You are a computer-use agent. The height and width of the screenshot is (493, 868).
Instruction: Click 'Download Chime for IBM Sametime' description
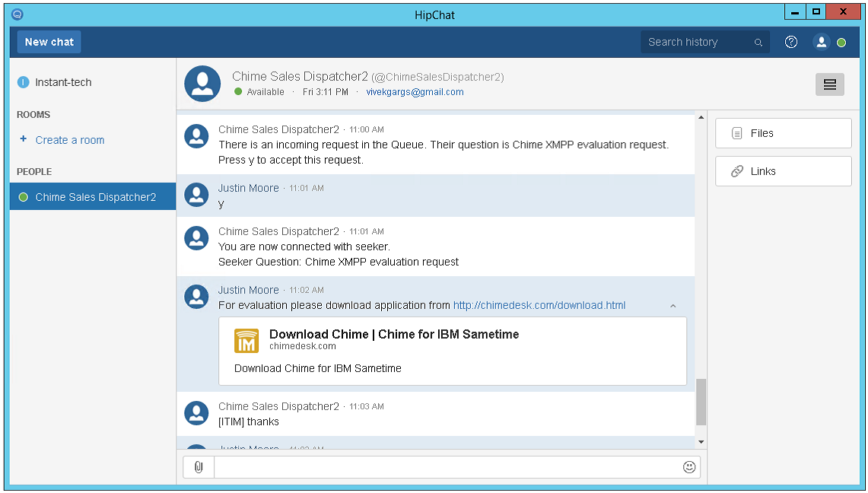point(318,368)
